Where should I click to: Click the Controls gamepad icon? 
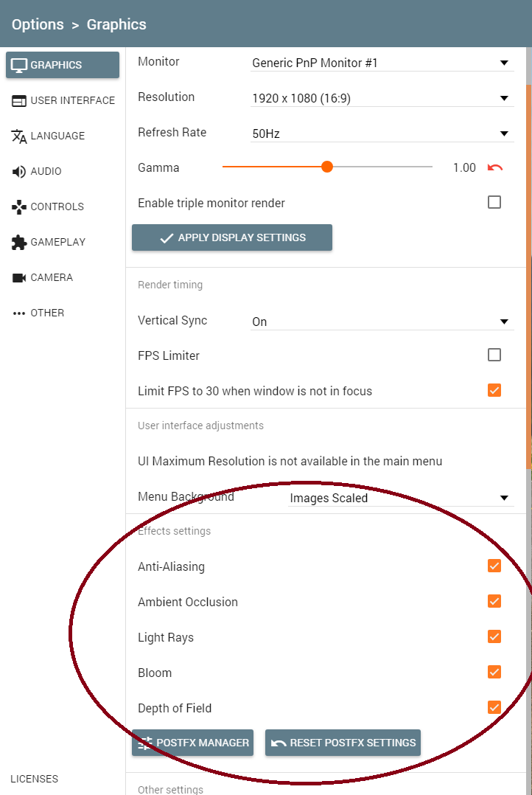pos(19,206)
